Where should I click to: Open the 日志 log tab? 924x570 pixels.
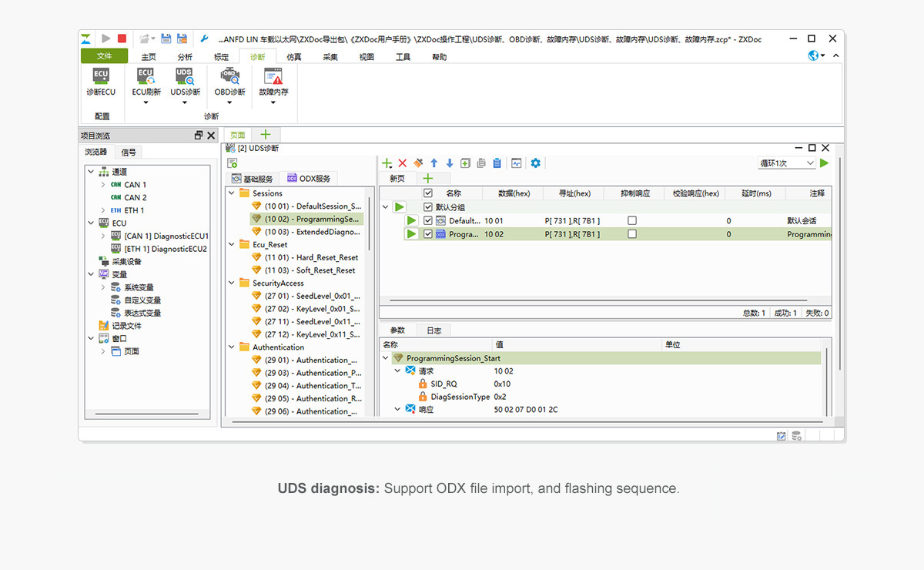(434, 330)
